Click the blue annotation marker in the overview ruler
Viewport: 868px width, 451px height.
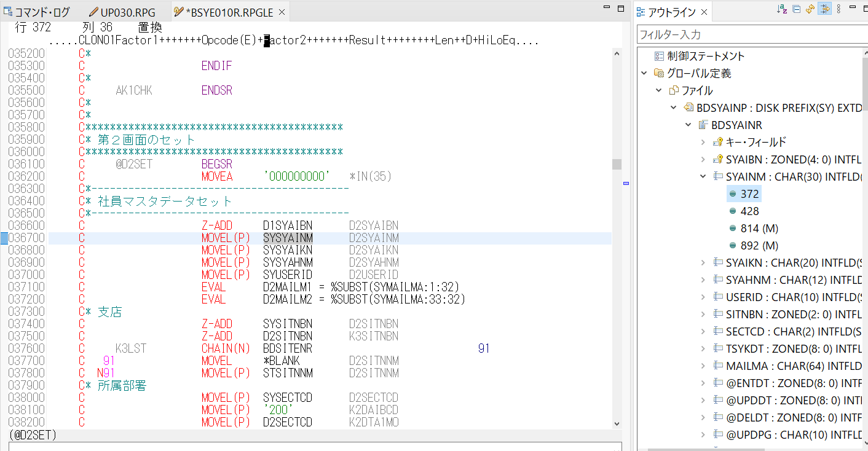(x=626, y=183)
